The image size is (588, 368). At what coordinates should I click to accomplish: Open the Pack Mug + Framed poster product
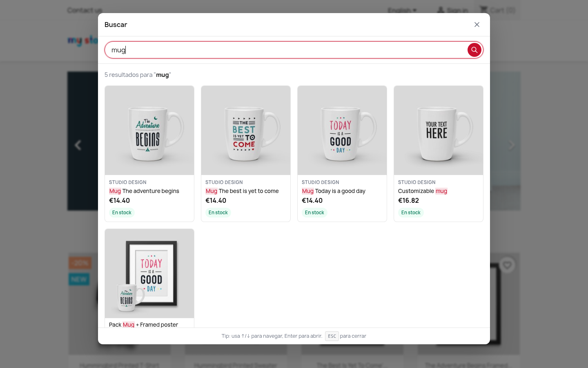pyautogui.click(x=149, y=274)
